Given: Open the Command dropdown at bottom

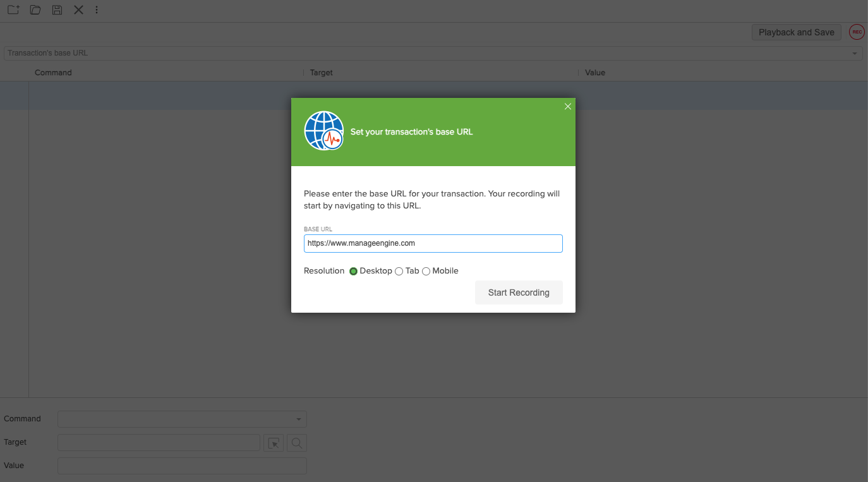Looking at the screenshot, I should (182, 419).
